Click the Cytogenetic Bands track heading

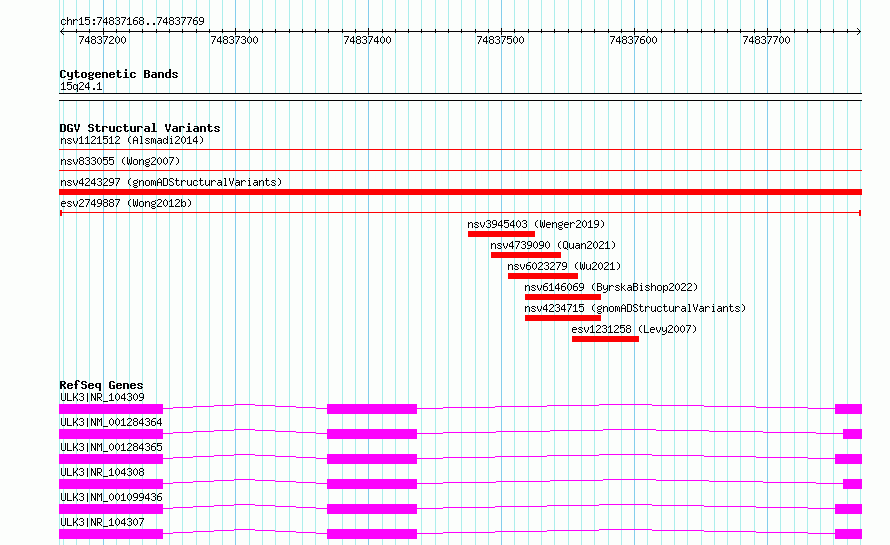click(x=119, y=74)
